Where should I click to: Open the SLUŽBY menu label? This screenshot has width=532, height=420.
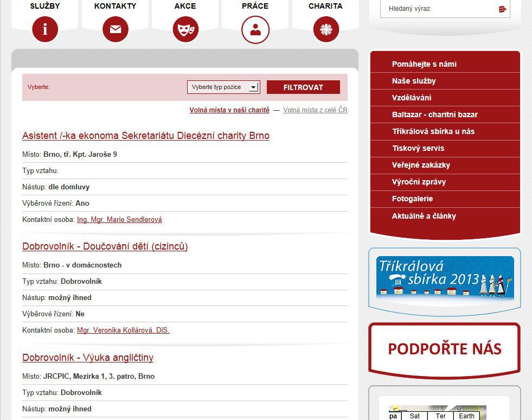coord(45,6)
